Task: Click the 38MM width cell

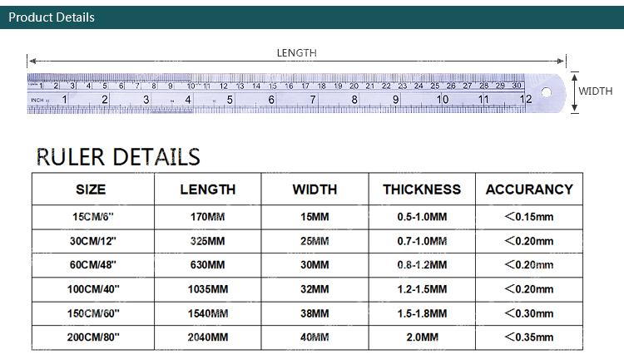Action: coord(314,313)
